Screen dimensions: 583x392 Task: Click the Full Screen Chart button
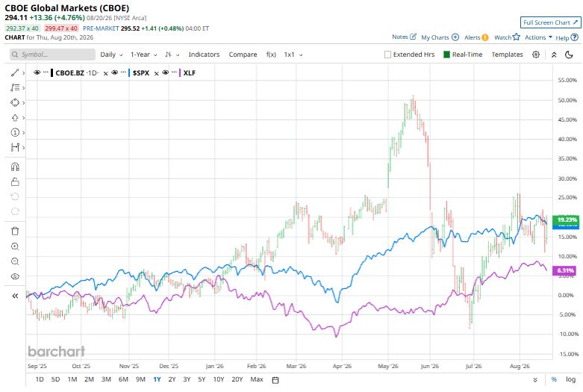click(550, 22)
